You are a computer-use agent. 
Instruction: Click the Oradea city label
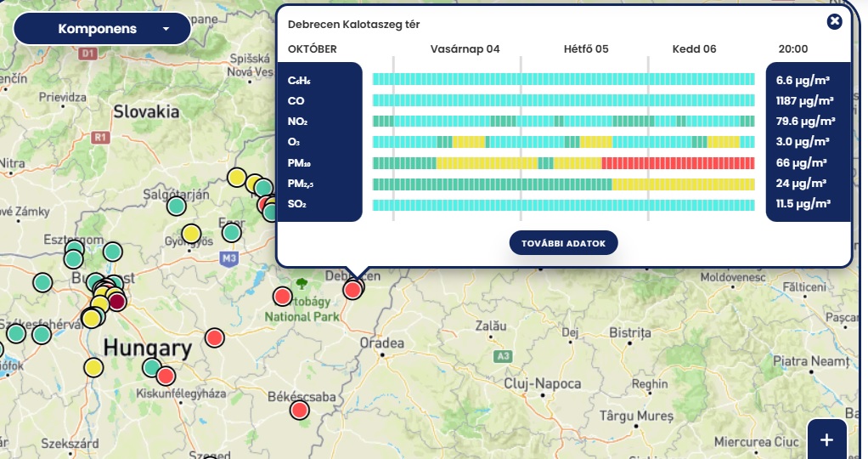tap(382, 343)
